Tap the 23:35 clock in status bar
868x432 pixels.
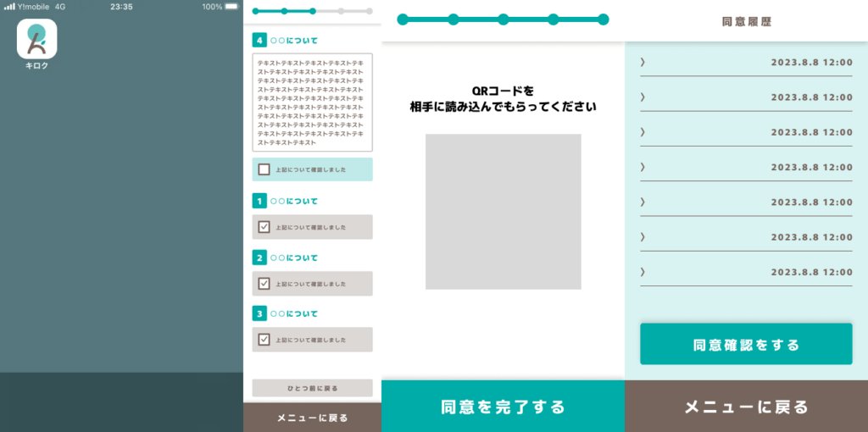[121, 7]
